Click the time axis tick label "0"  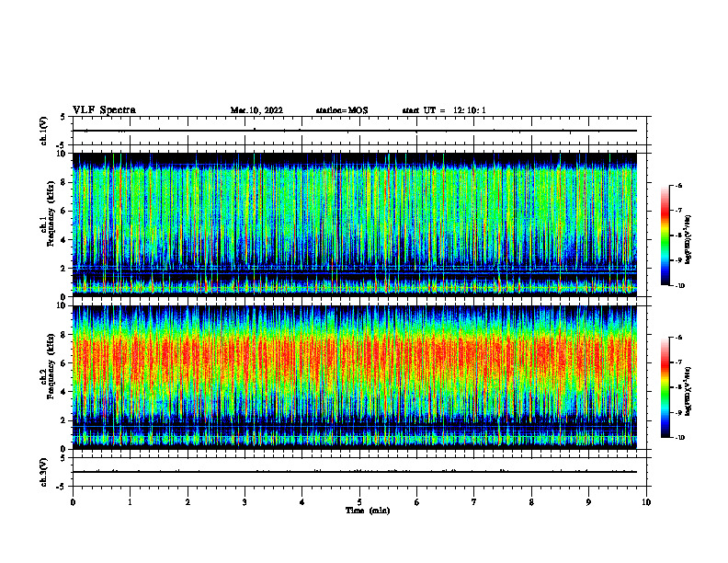coord(73,502)
